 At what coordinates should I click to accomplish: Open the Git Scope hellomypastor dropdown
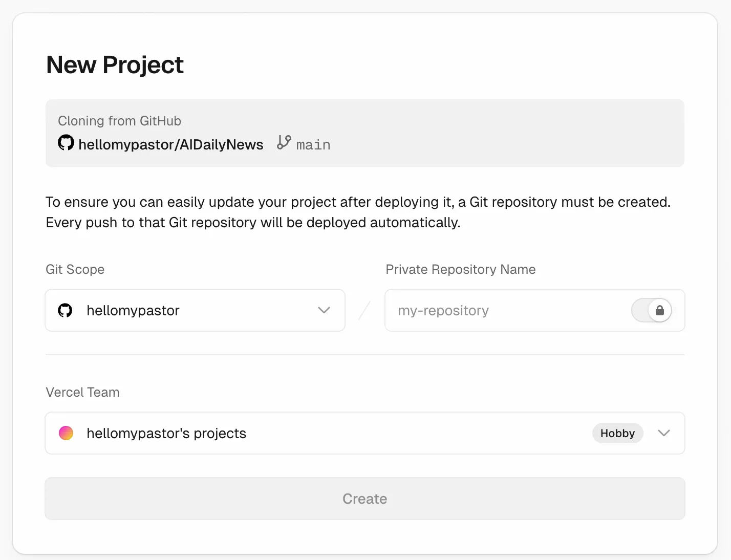click(x=195, y=310)
